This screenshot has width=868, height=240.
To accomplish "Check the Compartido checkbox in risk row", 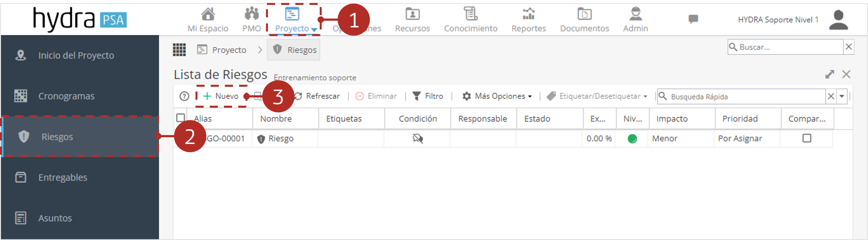I will click(x=807, y=138).
